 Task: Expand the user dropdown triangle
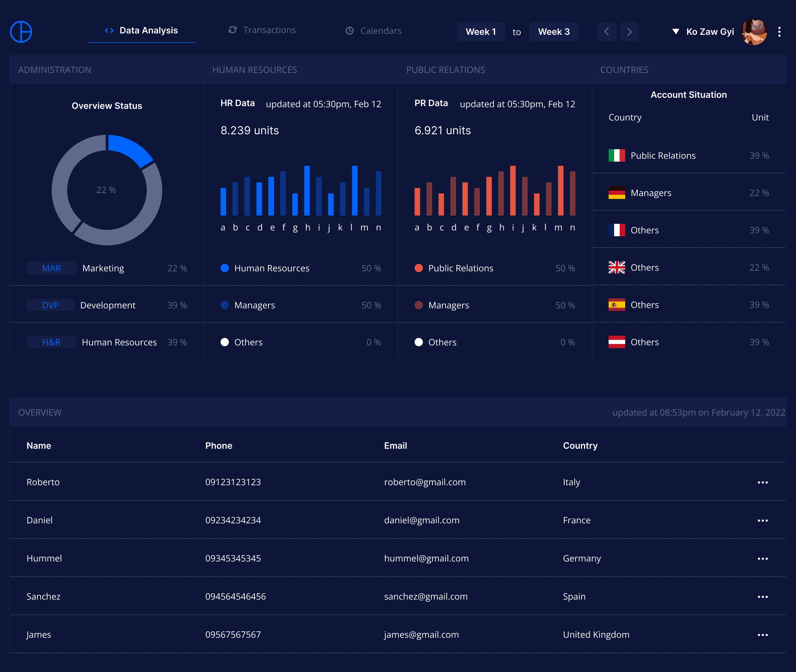point(675,32)
